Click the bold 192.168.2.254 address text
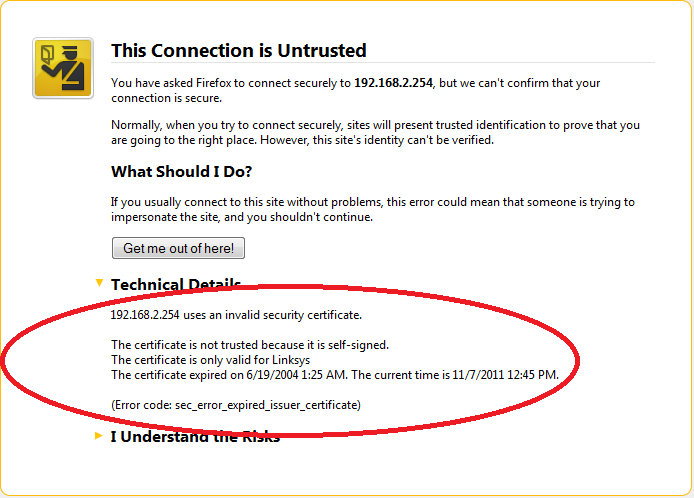 click(x=393, y=83)
